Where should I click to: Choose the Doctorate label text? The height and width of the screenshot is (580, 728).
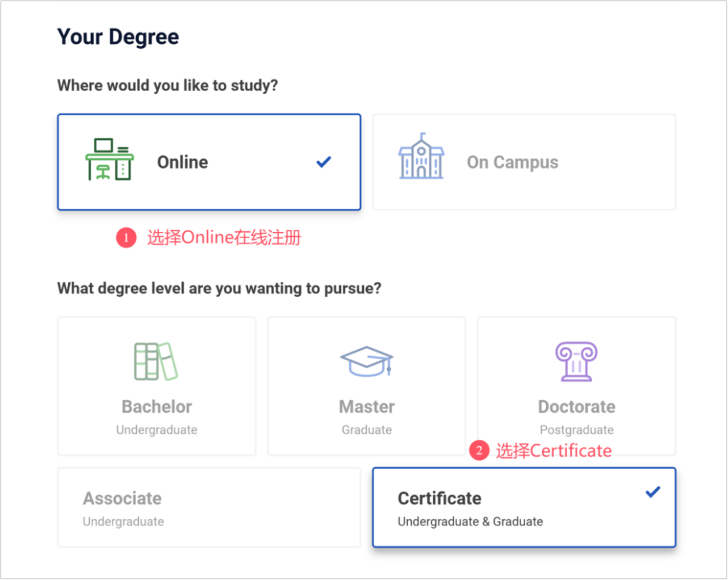(x=576, y=407)
